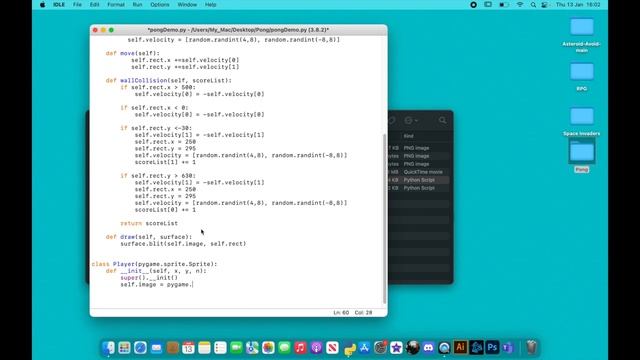This screenshot has height=360, width=640.
Task: Click the screen recording indicator in menu bar
Action: (x=473, y=4)
